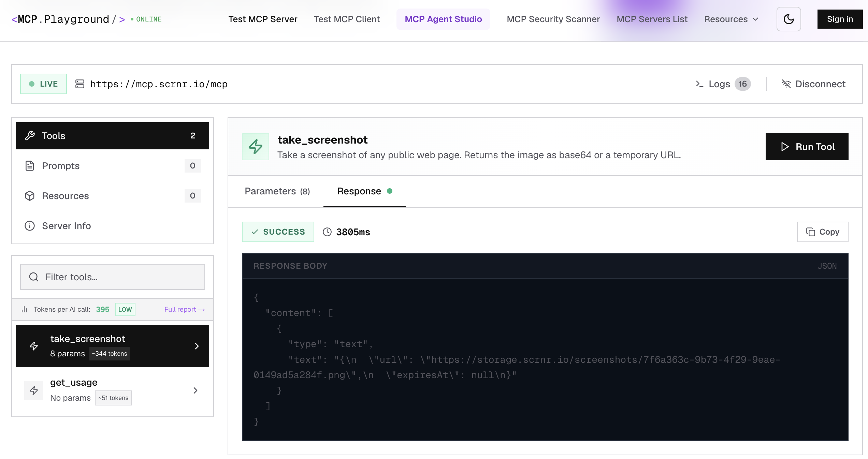Select the take_screenshot tool in the list

point(113,346)
